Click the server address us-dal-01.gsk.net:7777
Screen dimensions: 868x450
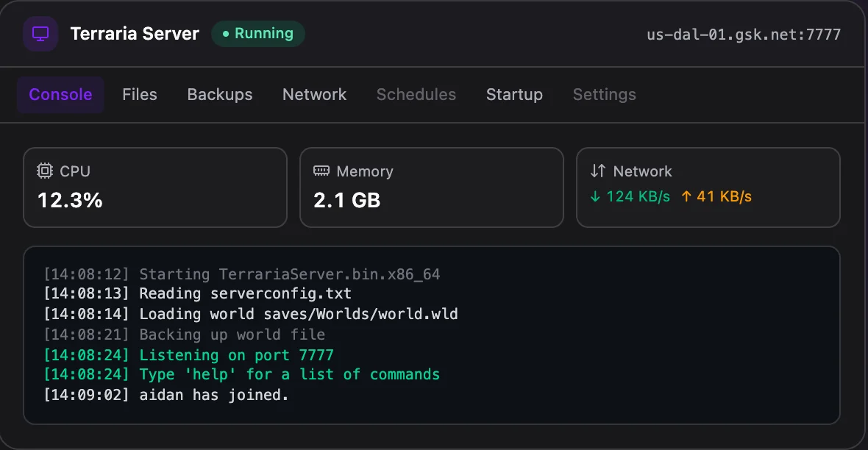(744, 35)
